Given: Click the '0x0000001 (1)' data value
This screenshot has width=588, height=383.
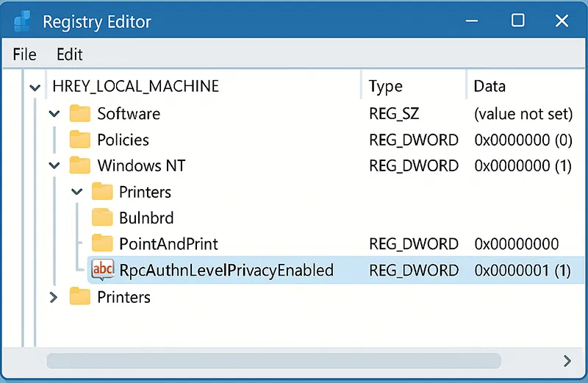Looking at the screenshot, I should click(x=523, y=271).
